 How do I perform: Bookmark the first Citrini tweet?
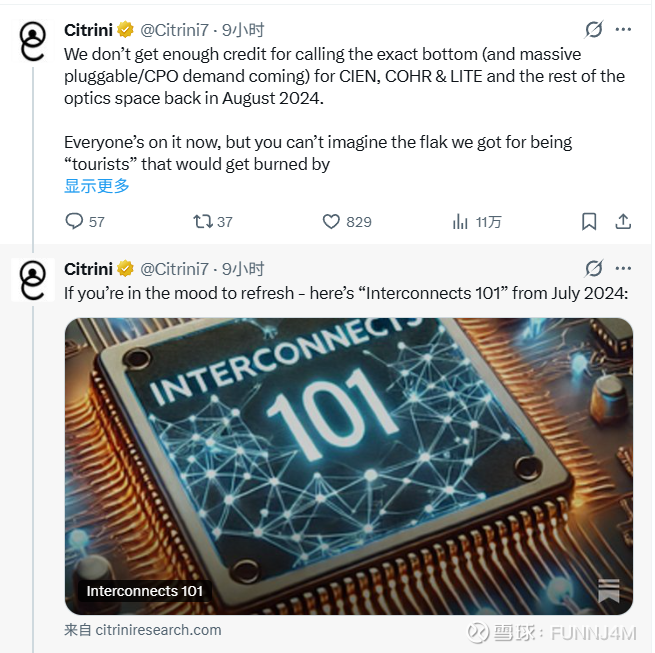(590, 221)
